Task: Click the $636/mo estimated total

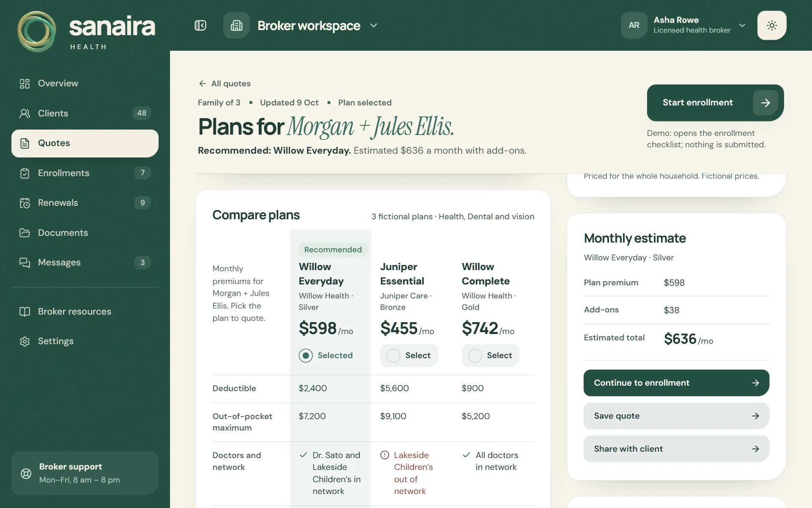Action: pos(689,339)
